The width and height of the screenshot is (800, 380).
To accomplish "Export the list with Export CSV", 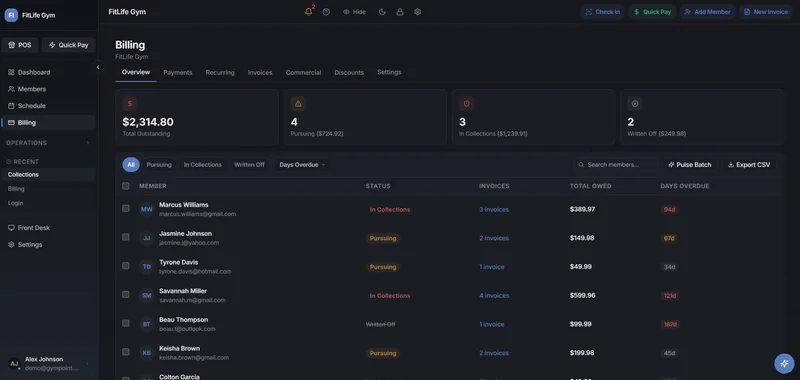I will (x=749, y=165).
